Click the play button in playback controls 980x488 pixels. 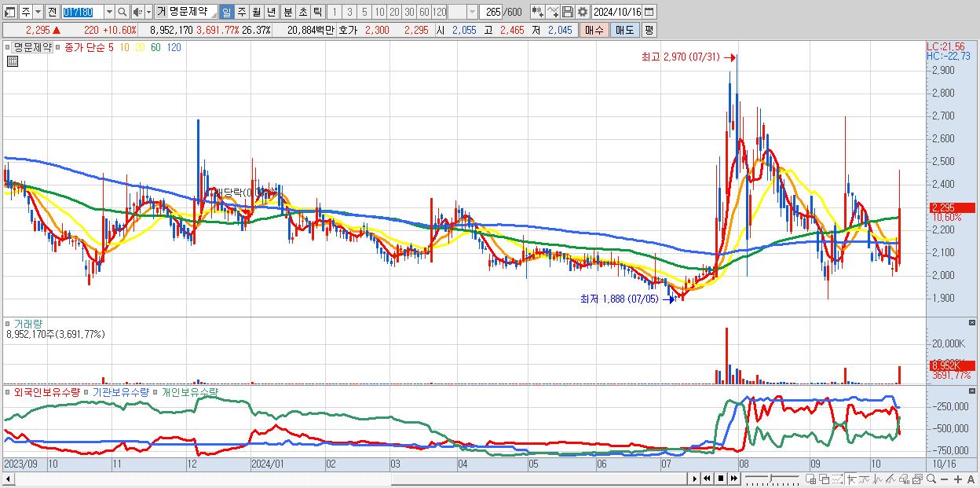[695, 479]
